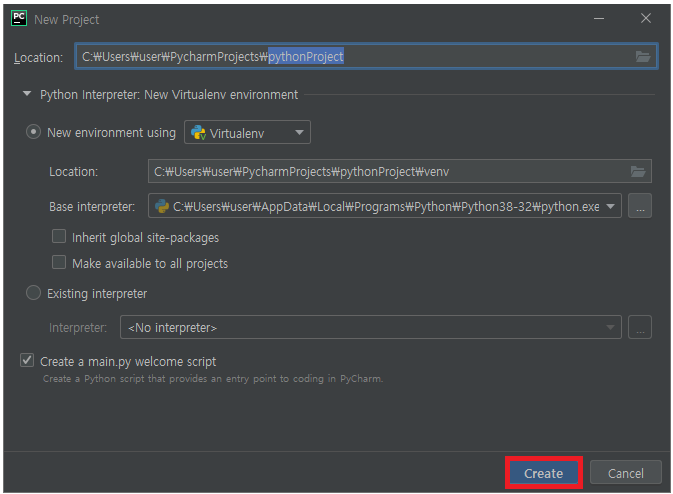This screenshot has height=494, width=673.
Task: Select Existing interpreter radio button
Action: coord(33,293)
